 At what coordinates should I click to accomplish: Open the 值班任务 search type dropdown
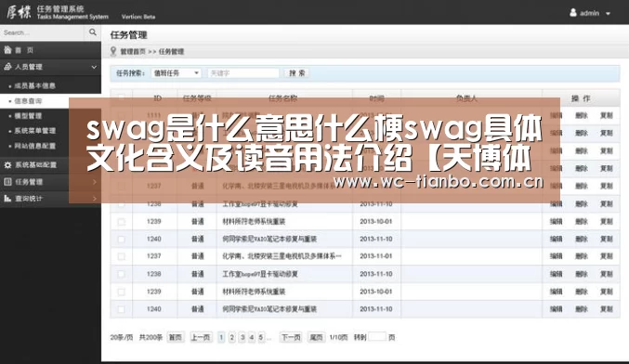click(x=176, y=73)
